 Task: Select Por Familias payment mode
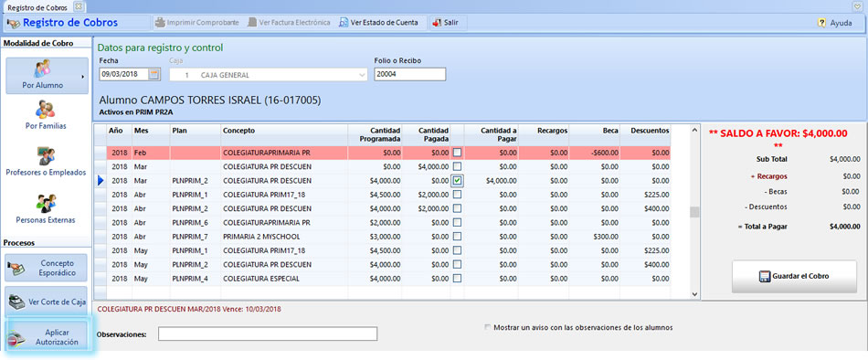pyautogui.click(x=46, y=115)
